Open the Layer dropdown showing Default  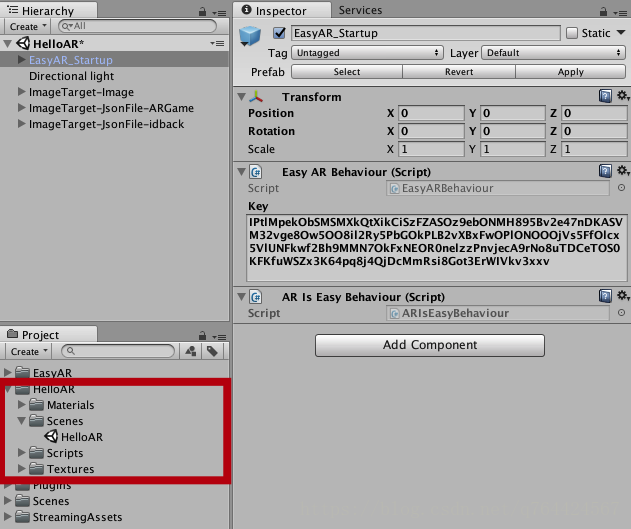coord(553,53)
